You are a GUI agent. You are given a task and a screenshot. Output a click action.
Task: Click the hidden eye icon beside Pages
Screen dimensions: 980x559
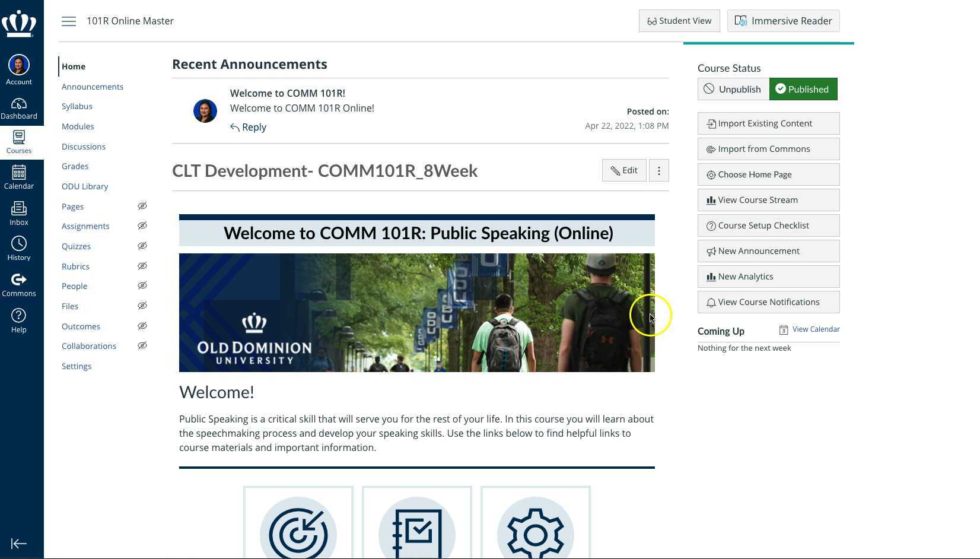(x=142, y=206)
